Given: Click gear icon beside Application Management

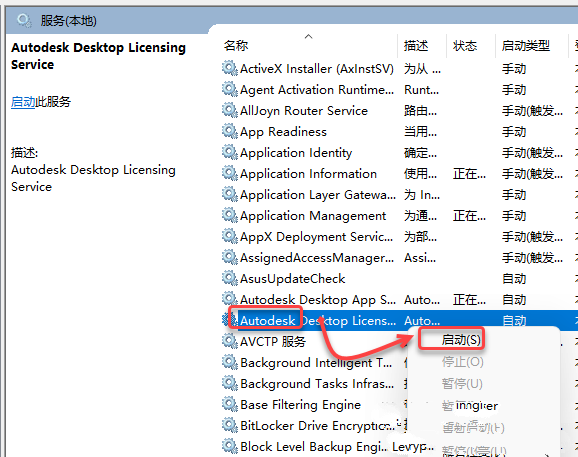Looking at the screenshot, I should click(x=229, y=216).
